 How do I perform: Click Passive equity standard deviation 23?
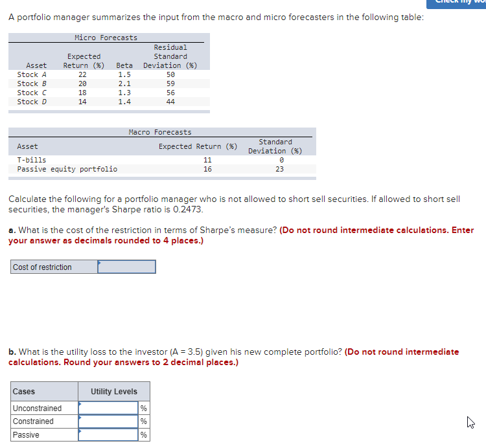point(279,169)
